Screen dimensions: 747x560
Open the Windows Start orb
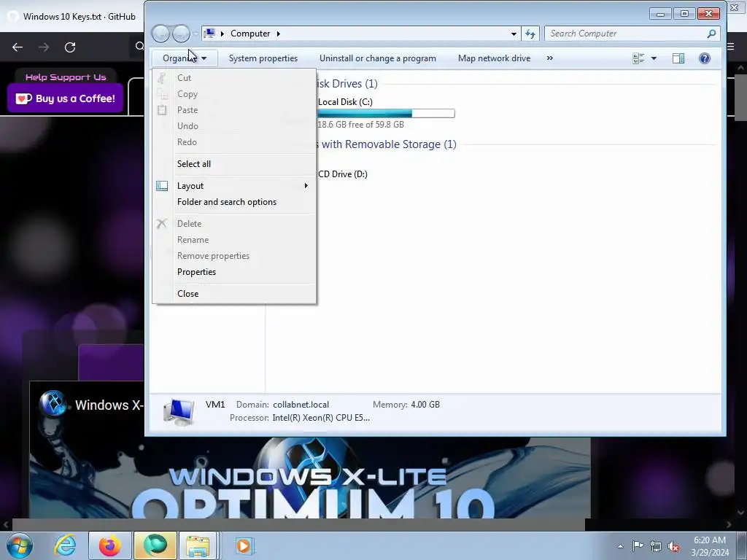20,545
